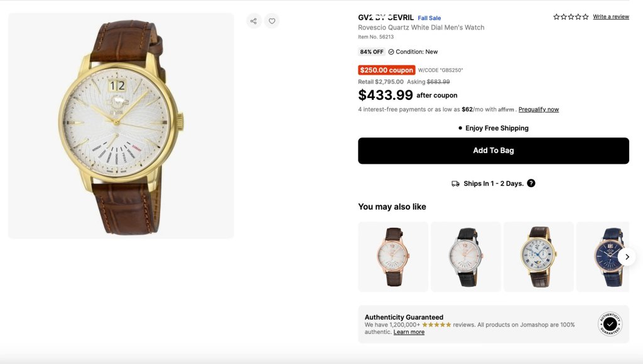Open Learn more authenticity link
Image resolution: width=643 pixels, height=364 pixels.
point(409,332)
